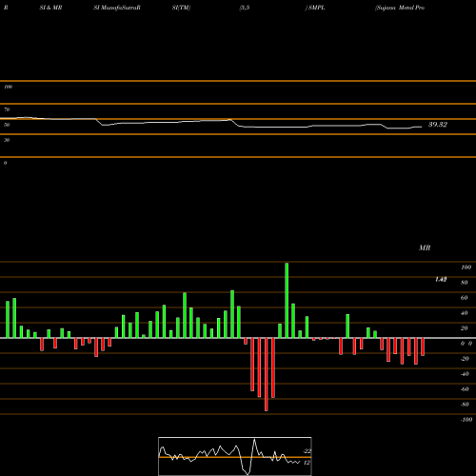The image size is (476, 476).
Task: Click the SI MunafaSutraR header text
Action: 117,8
